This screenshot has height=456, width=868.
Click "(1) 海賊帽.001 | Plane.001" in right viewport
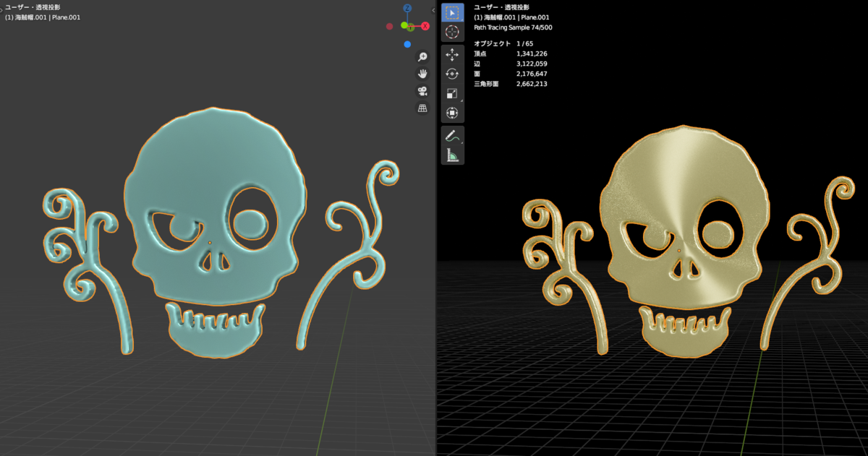(x=511, y=17)
